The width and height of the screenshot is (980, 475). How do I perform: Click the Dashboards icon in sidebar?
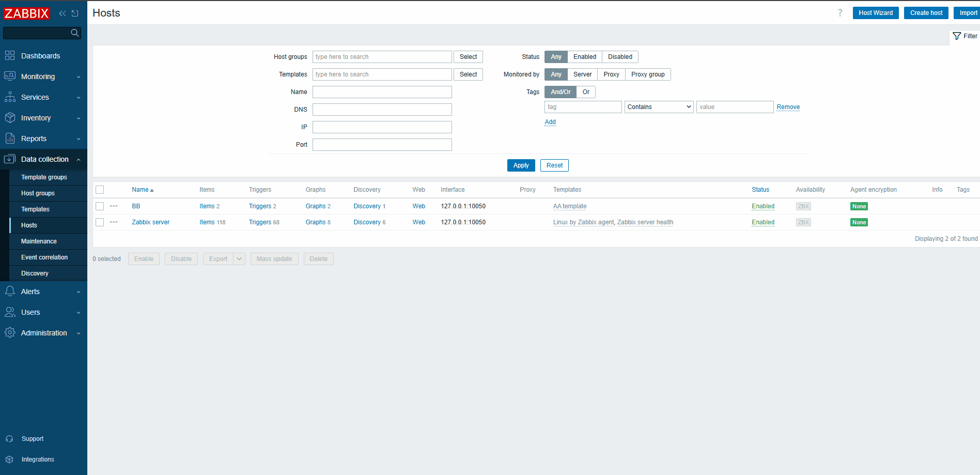[10, 56]
